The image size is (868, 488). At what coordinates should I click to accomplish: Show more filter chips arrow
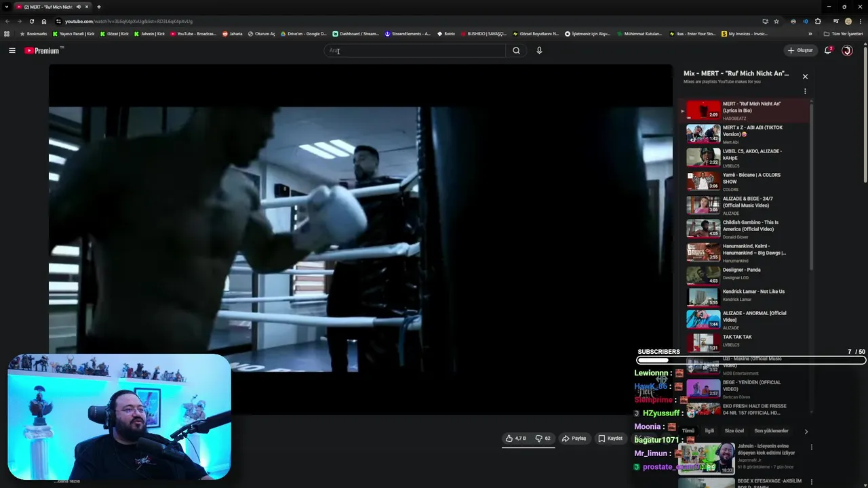point(806,431)
